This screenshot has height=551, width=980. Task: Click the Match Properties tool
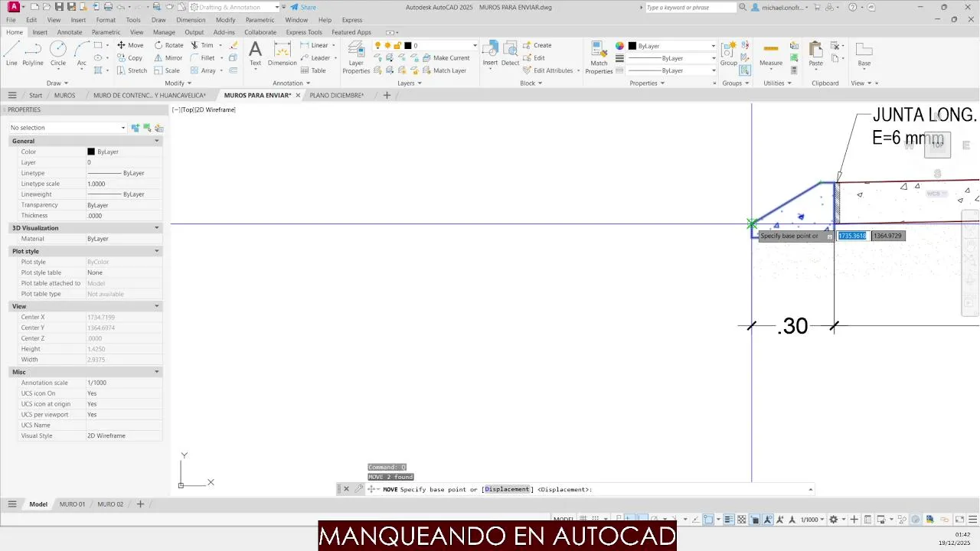(599, 57)
